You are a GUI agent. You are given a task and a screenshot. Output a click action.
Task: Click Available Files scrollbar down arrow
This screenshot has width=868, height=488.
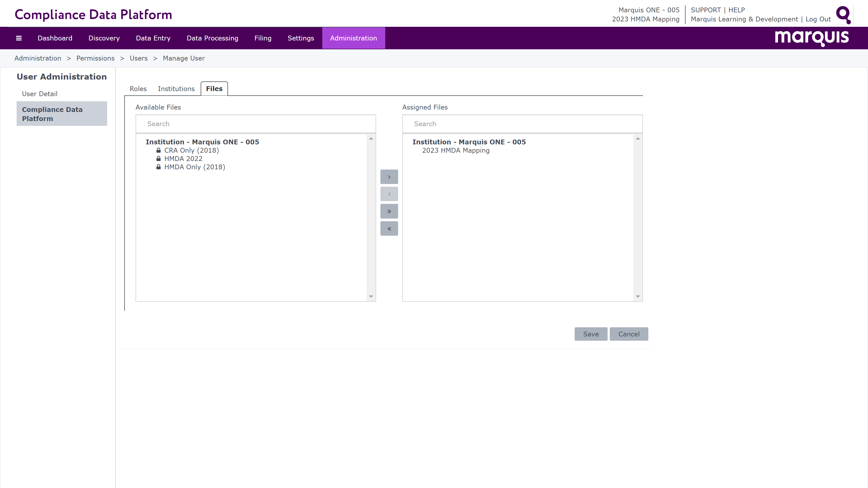(x=371, y=296)
